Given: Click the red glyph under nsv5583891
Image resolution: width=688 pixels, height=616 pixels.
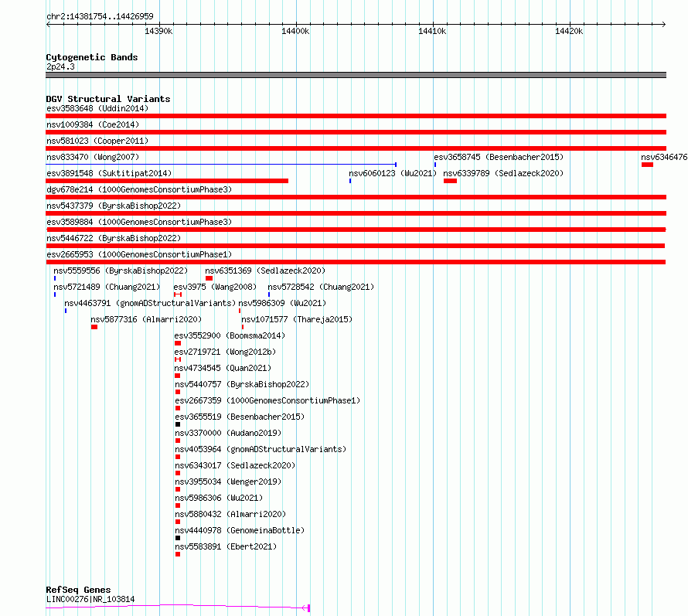Looking at the screenshot, I should point(178,554).
